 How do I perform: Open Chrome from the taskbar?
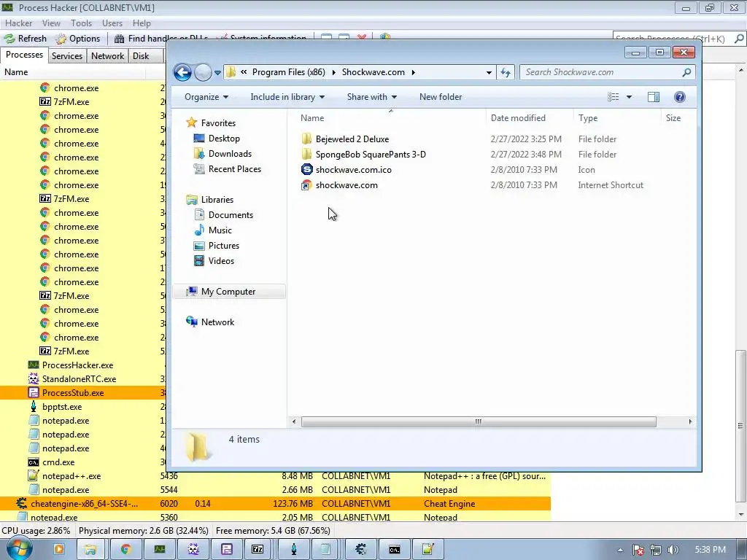pyautogui.click(x=125, y=550)
